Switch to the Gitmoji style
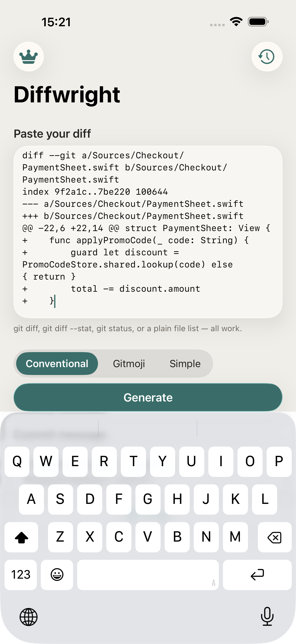Viewport: 296px width, 644px height. pos(129,364)
